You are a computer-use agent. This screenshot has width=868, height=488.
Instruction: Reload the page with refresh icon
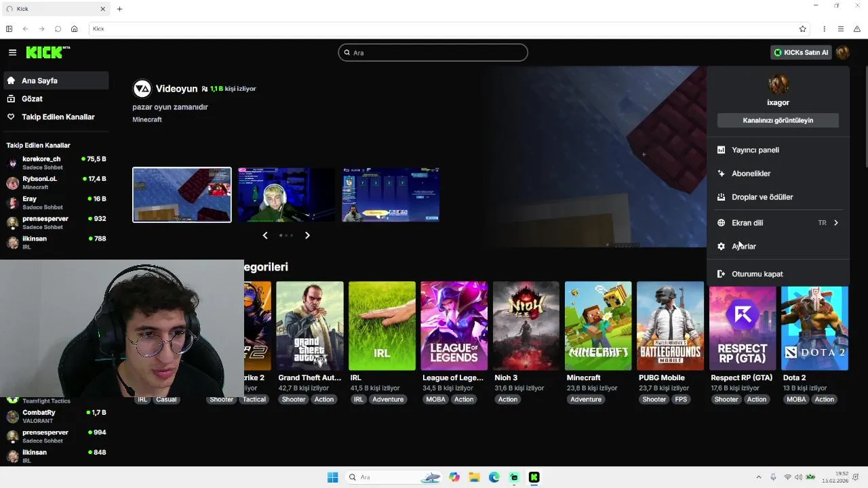[58, 29]
